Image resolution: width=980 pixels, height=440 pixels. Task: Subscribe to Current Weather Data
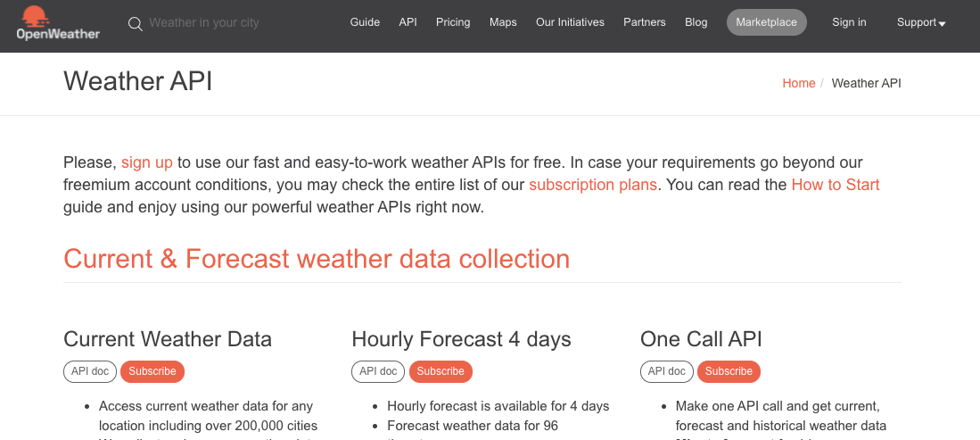coord(152,371)
